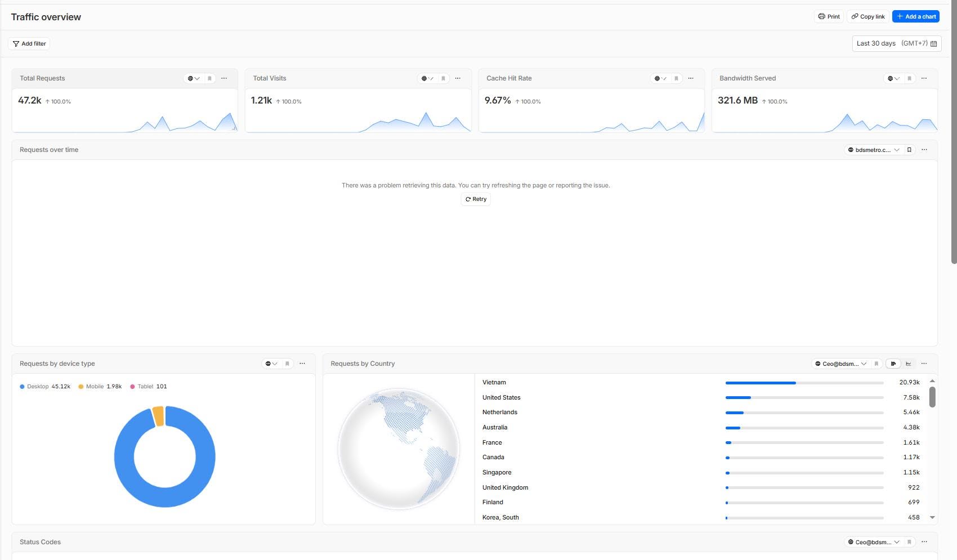Open Ceo@bdsm... dropdown in Requests by Country
This screenshot has width=957, height=560.
[841, 364]
